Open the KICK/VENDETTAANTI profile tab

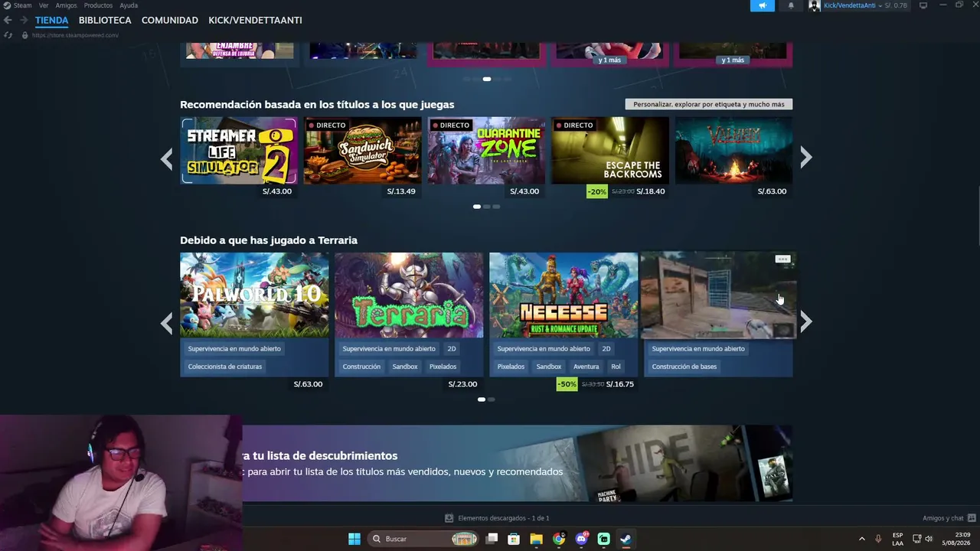pyautogui.click(x=255, y=21)
